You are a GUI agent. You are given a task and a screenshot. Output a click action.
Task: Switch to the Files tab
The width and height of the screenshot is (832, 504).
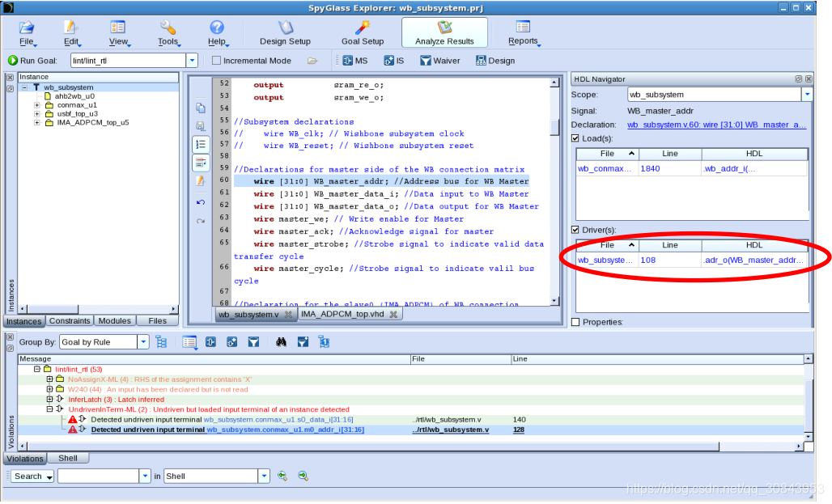pyautogui.click(x=157, y=320)
